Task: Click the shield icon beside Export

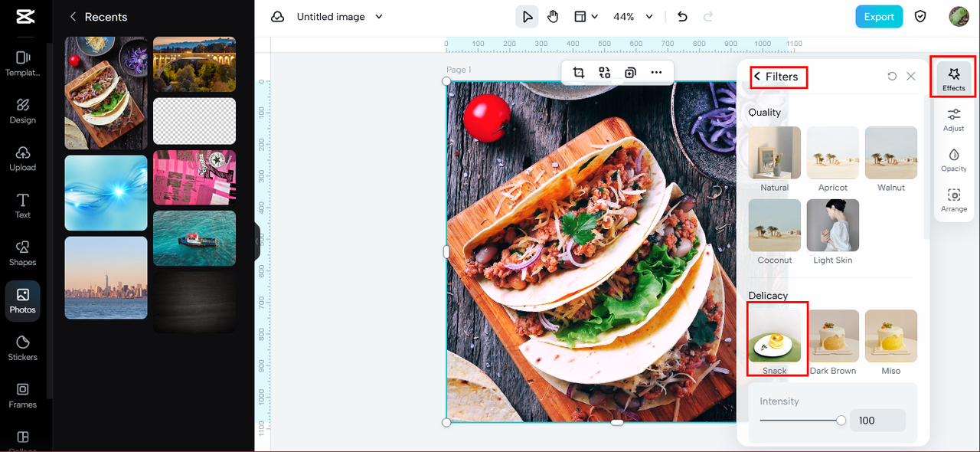Action: click(921, 17)
